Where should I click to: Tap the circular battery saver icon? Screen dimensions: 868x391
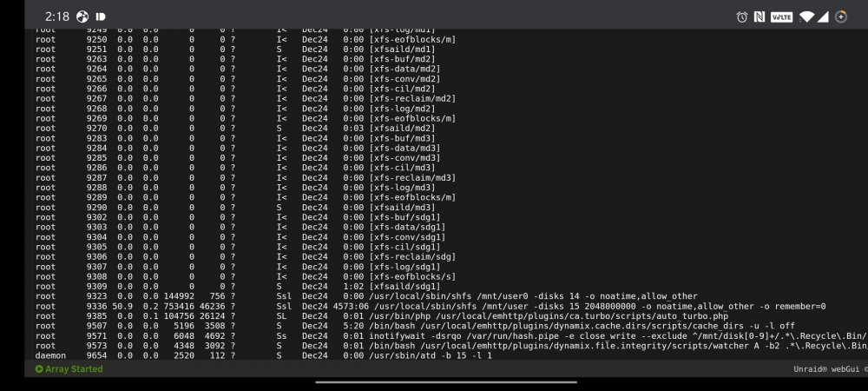(841, 17)
